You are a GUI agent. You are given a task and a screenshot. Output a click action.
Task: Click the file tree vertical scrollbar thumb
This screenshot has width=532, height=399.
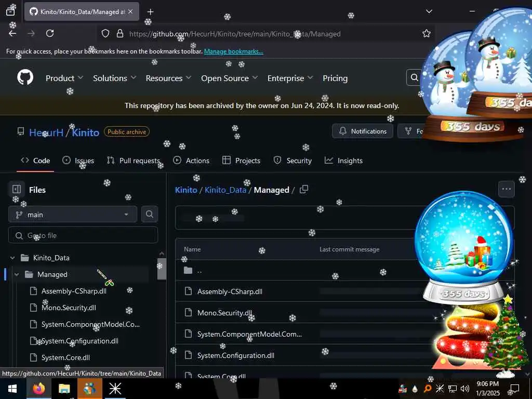click(162, 269)
